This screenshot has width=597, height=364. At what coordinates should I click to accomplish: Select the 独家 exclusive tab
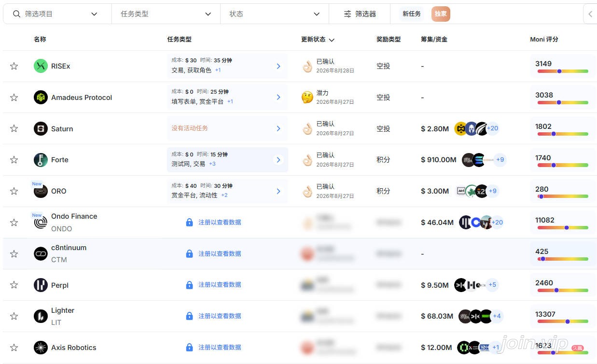(x=441, y=14)
